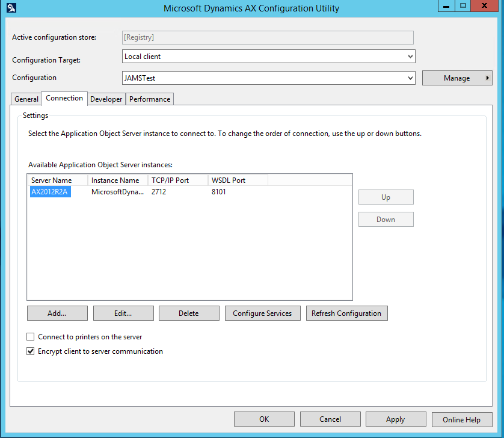Edit the selected AOS instance

(123, 313)
